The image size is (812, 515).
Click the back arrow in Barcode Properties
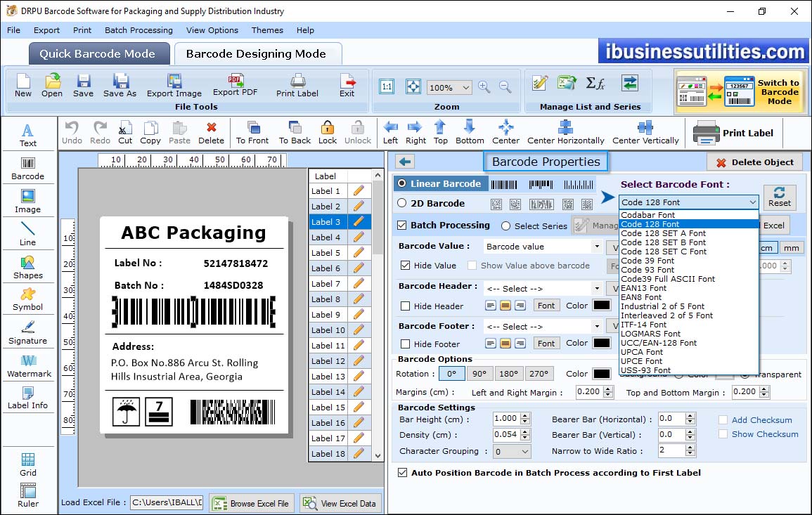(x=405, y=162)
